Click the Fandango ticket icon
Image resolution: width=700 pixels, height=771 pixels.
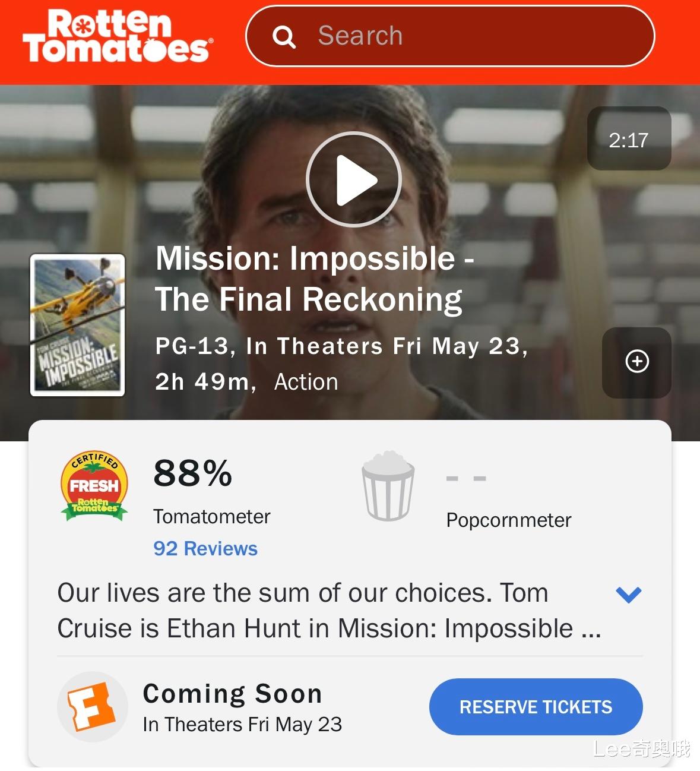92,707
